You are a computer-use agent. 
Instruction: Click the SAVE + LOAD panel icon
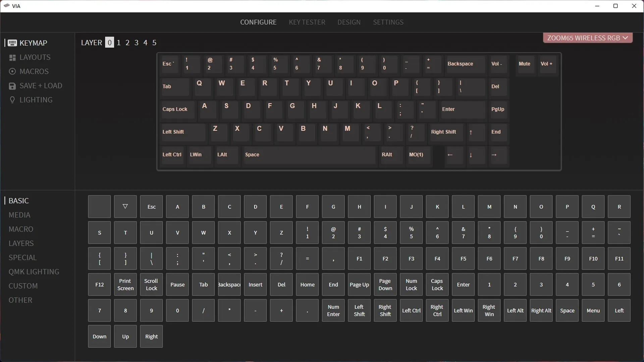tap(12, 85)
